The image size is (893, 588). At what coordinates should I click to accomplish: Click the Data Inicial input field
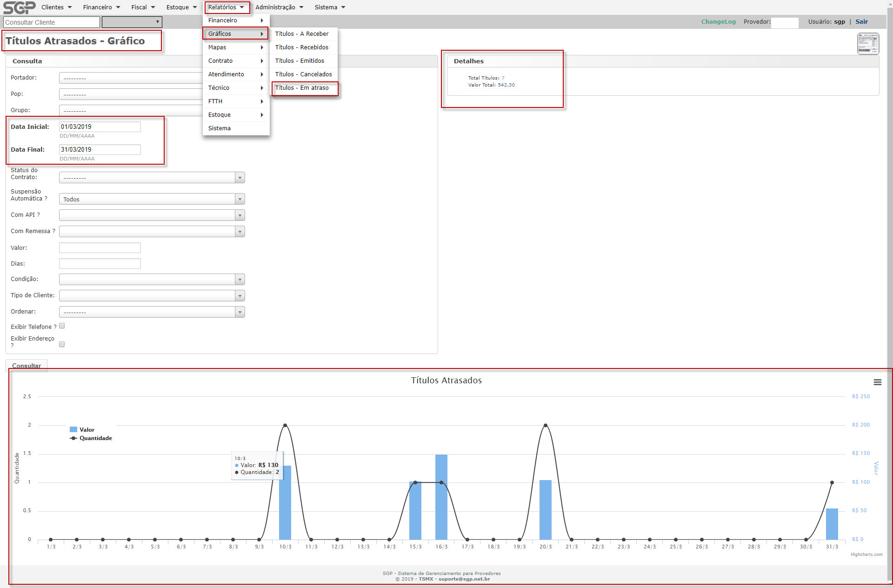pos(100,127)
